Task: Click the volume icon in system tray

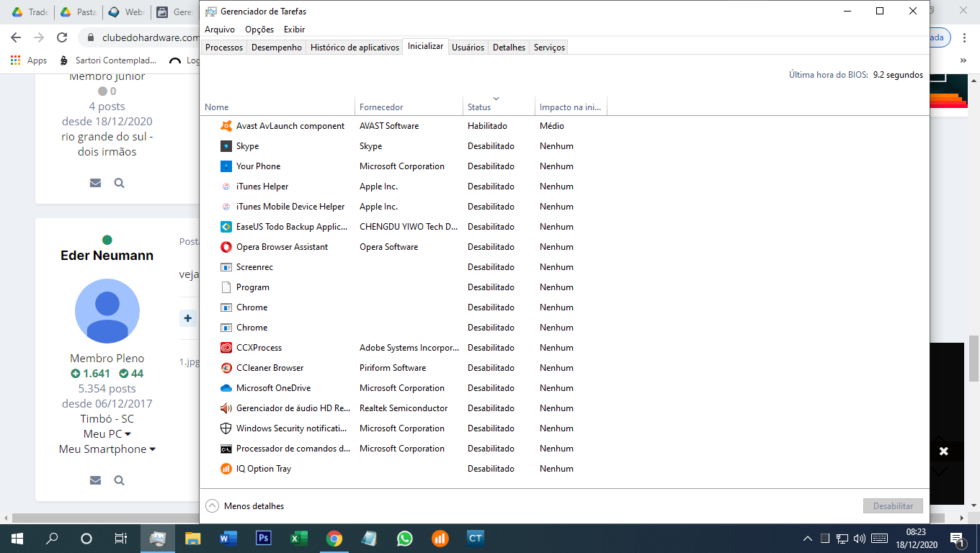Action: (858, 539)
